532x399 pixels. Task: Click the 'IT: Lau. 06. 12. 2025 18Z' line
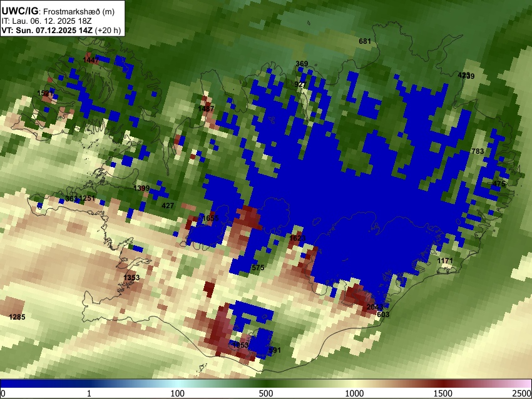(46, 21)
